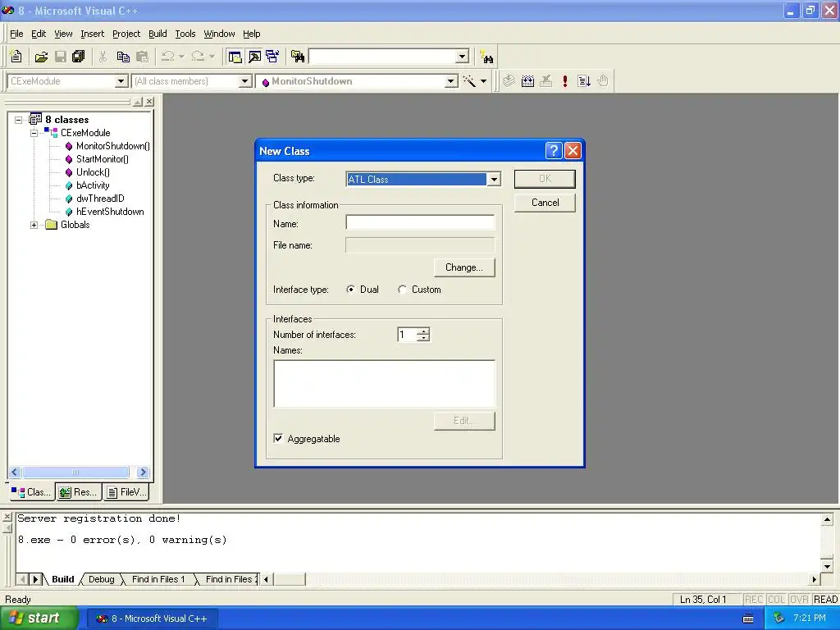Click the Stop Build icon
This screenshot has height=630, width=840.
tap(546, 81)
